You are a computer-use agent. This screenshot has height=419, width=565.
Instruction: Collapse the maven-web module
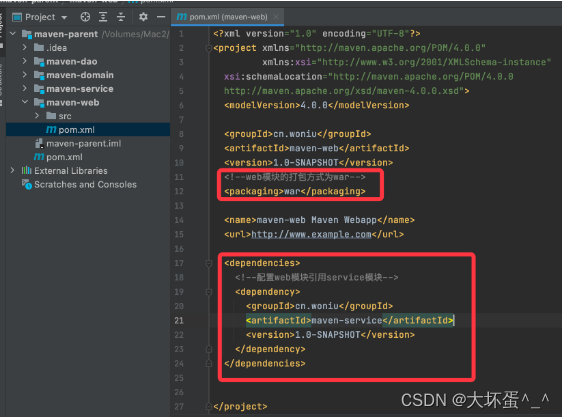(x=25, y=102)
